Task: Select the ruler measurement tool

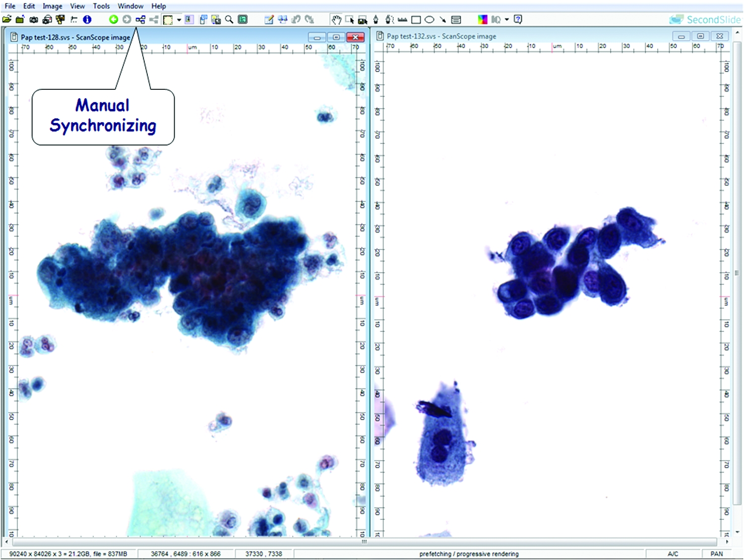Action: [403, 19]
